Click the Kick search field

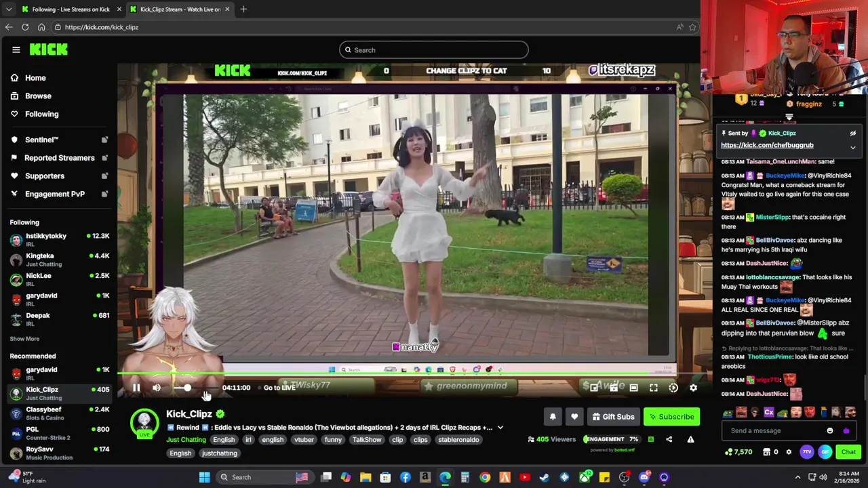click(434, 49)
